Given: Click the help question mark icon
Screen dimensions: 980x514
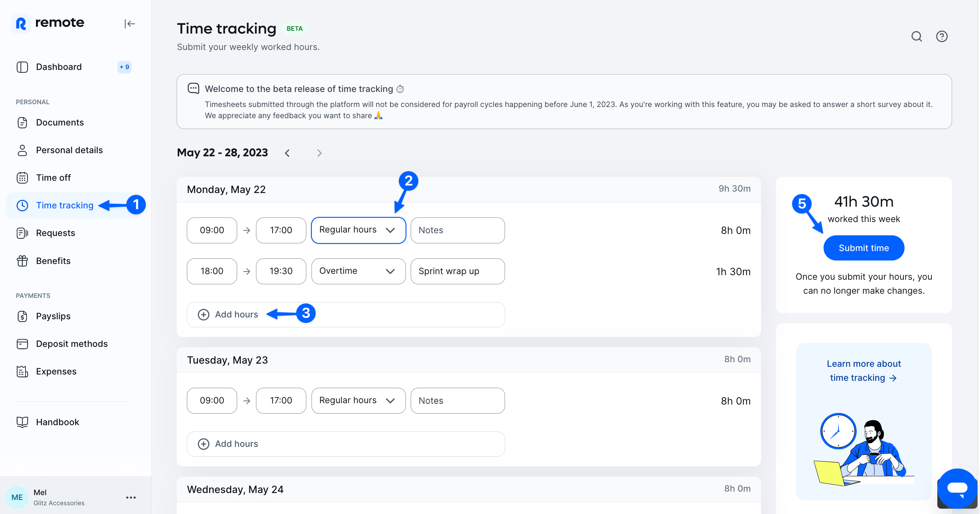Looking at the screenshot, I should (x=942, y=36).
